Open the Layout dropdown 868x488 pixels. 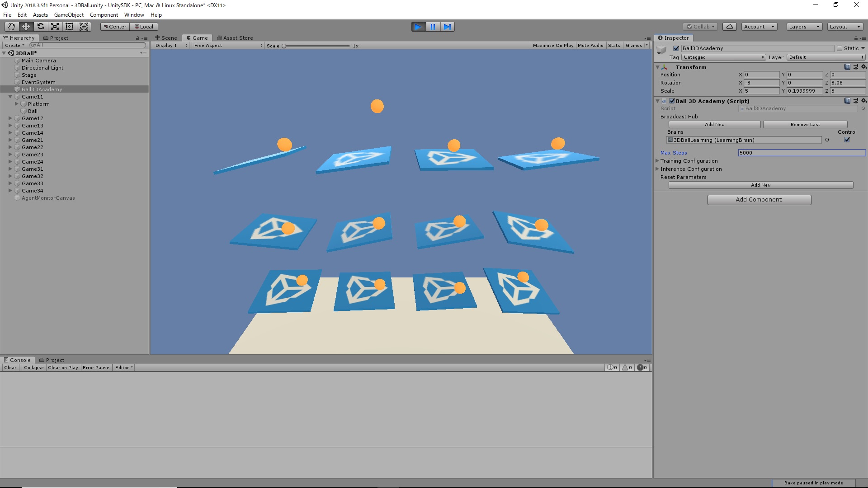(x=845, y=27)
